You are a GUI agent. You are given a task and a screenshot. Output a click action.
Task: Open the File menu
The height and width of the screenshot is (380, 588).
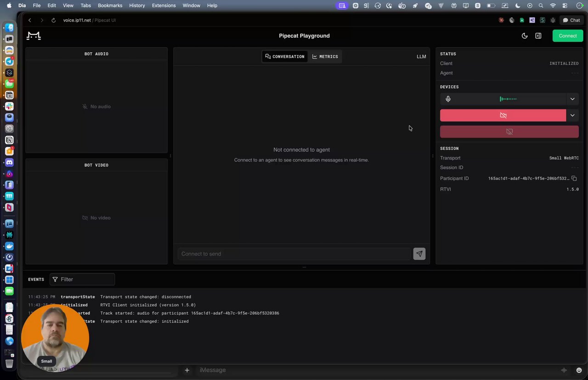point(37,6)
